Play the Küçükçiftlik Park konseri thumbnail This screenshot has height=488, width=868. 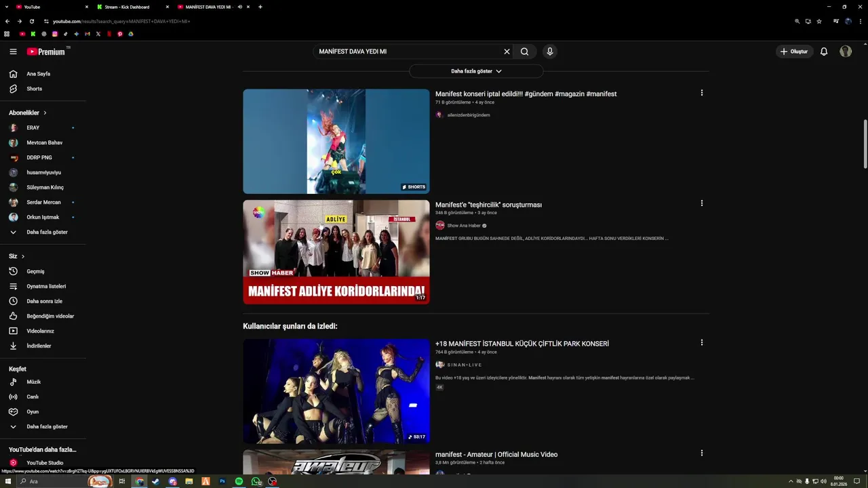coord(336,391)
